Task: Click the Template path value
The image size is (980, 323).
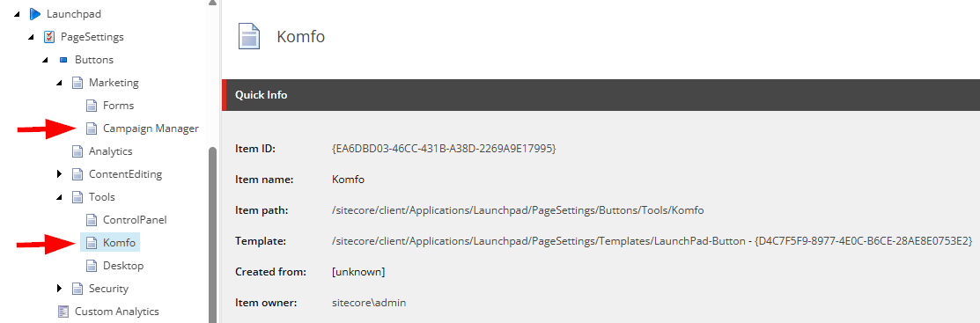Action: [652, 241]
